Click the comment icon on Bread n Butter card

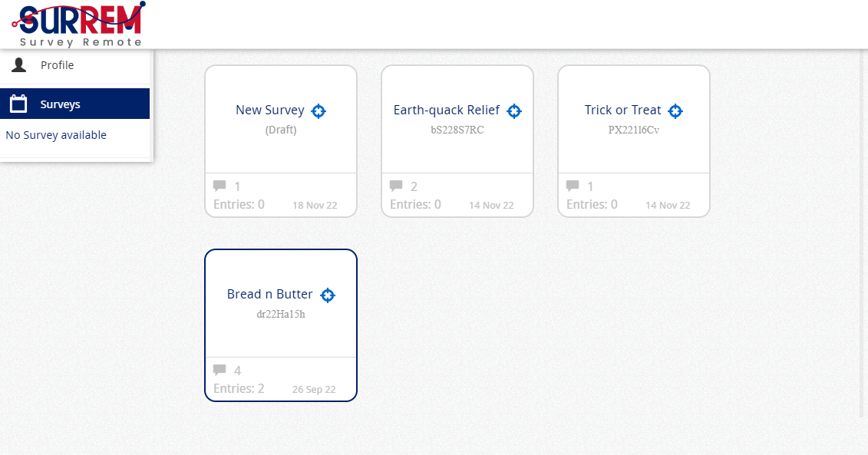point(219,370)
